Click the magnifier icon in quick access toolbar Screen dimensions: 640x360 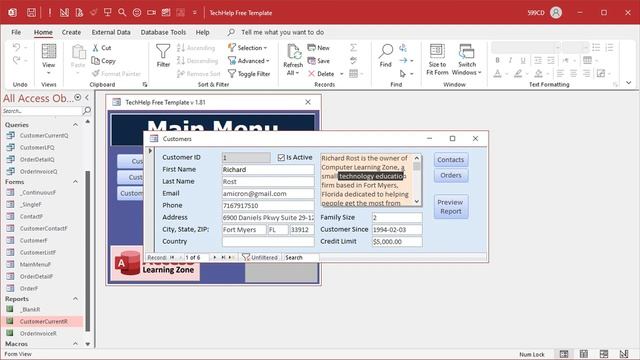pyautogui.click(x=122, y=13)
